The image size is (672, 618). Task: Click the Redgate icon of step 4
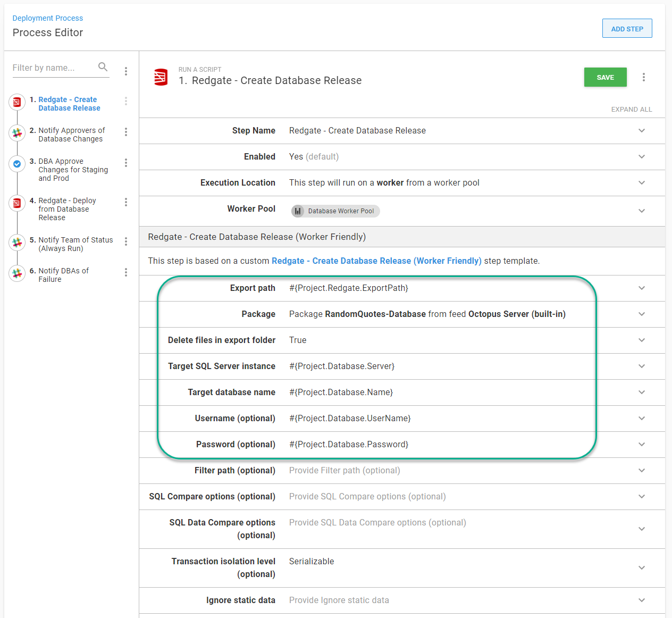[x=17, y=203]
